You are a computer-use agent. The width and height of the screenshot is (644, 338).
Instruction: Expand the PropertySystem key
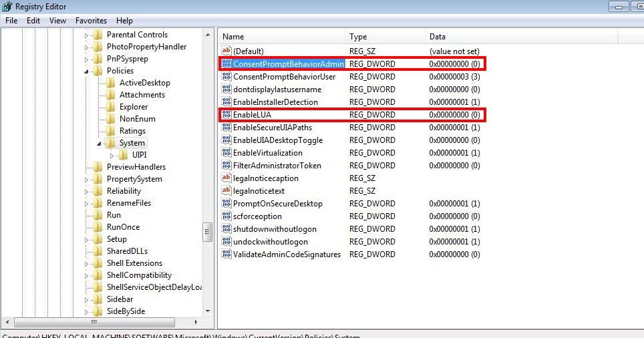pyautogui.click(x=87, y=180)
